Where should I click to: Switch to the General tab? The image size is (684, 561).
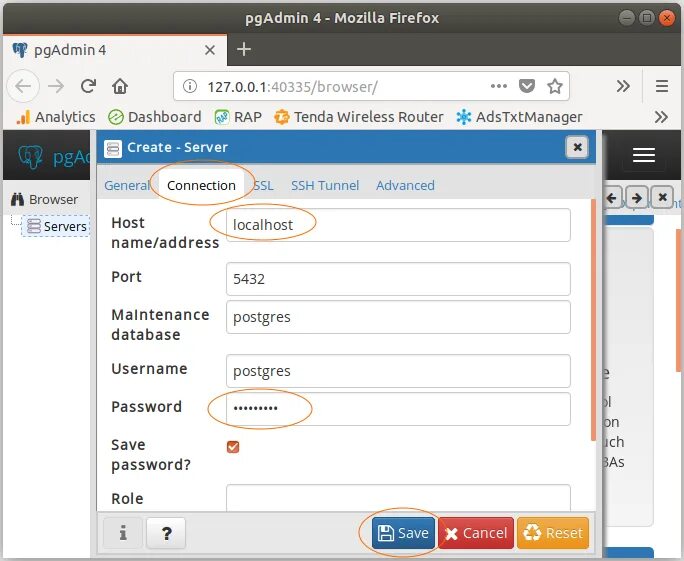[127, 185]
